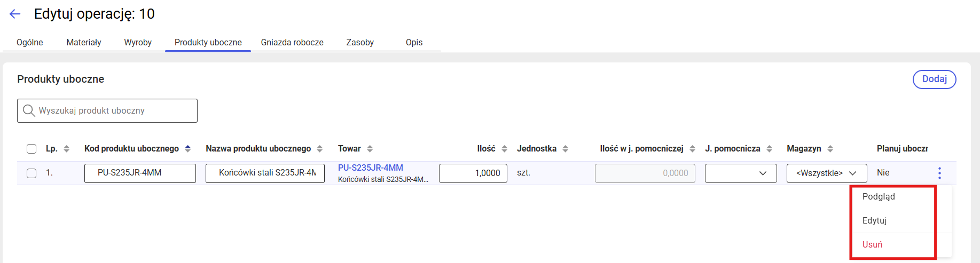This screenshot has width=980, height=263.
Task: Sort by Ilość column arrows
Action: tap(504, 149)
